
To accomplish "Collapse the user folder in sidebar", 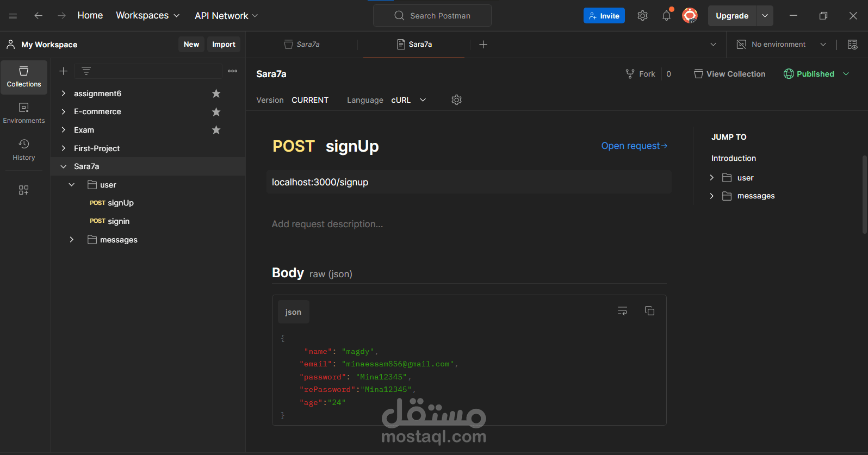I will click(71, 185).
